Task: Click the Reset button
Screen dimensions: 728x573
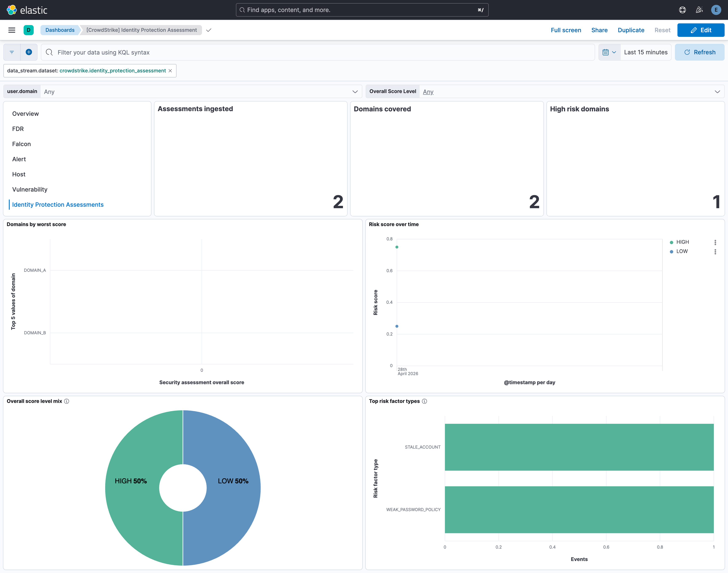Action: coord(662,30)
